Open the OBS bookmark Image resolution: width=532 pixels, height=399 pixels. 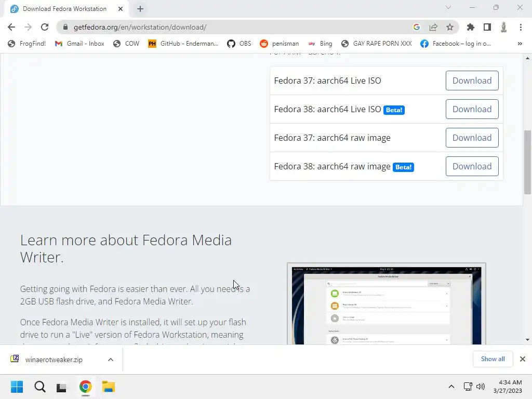(x=239, y=44)
